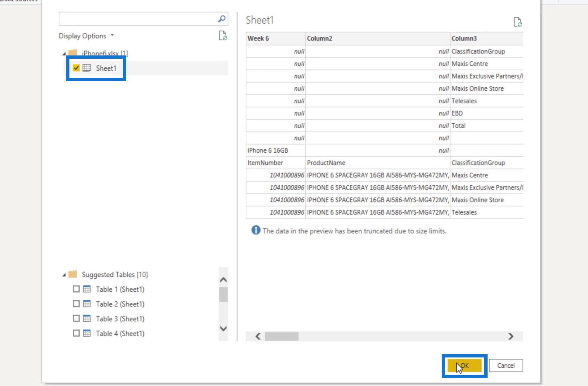Check the Table 2 (Sheet1) checkbox
Viewport: 588px width, 386px height.
pyautogui.click(x=76, y=304)
